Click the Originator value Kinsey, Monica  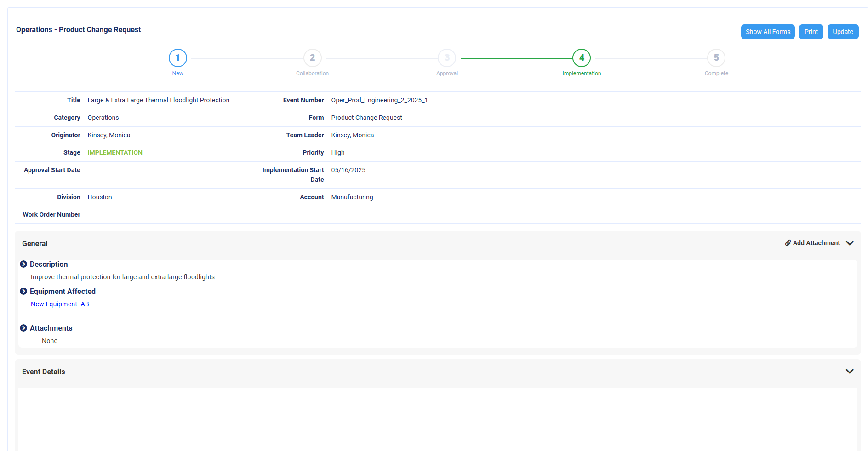[108, 135]
